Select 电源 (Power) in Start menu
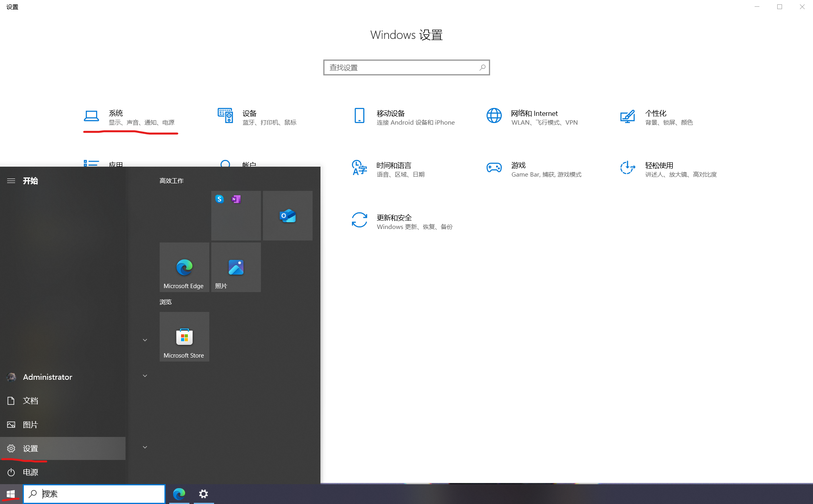The image size is (813, 504). click(x=30, y=472)
